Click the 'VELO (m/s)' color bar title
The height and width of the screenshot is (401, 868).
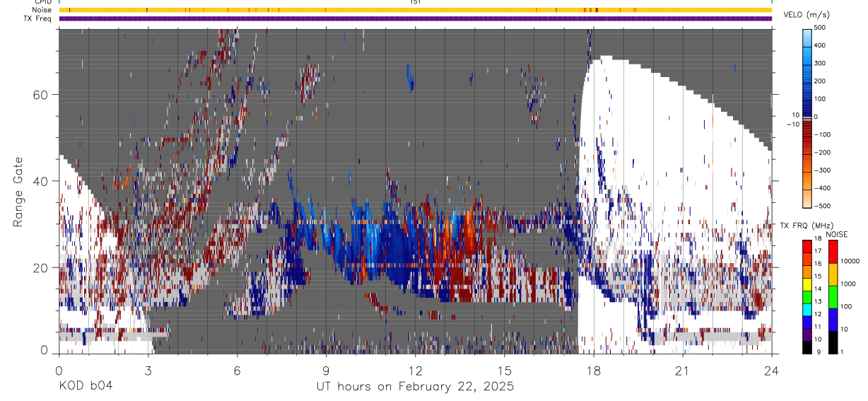(807, 15)
